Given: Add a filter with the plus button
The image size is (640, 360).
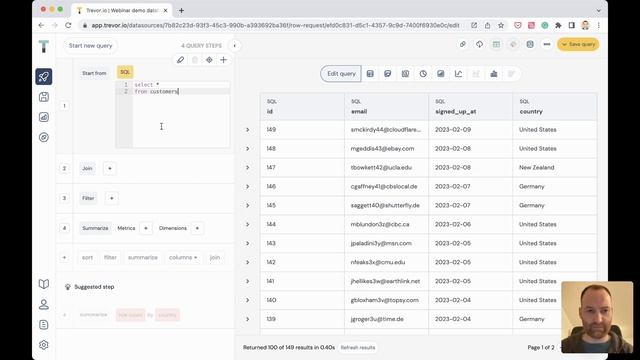Looking at the screenshot, I should 111,198.
